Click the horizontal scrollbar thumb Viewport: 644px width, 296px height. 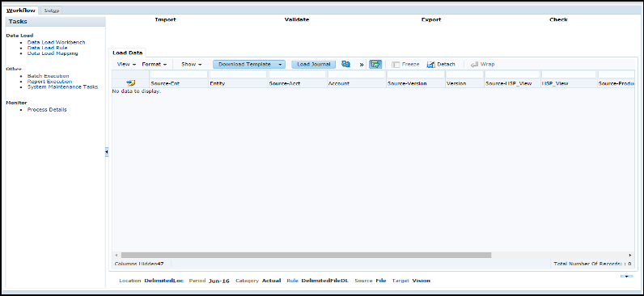click(x=306, y=255)
